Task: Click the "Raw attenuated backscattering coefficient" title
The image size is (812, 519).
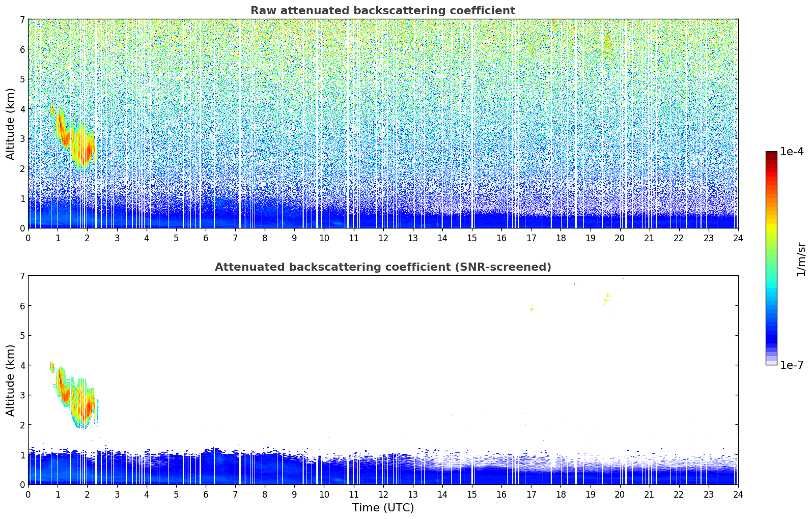Action: tap(382, 11)
